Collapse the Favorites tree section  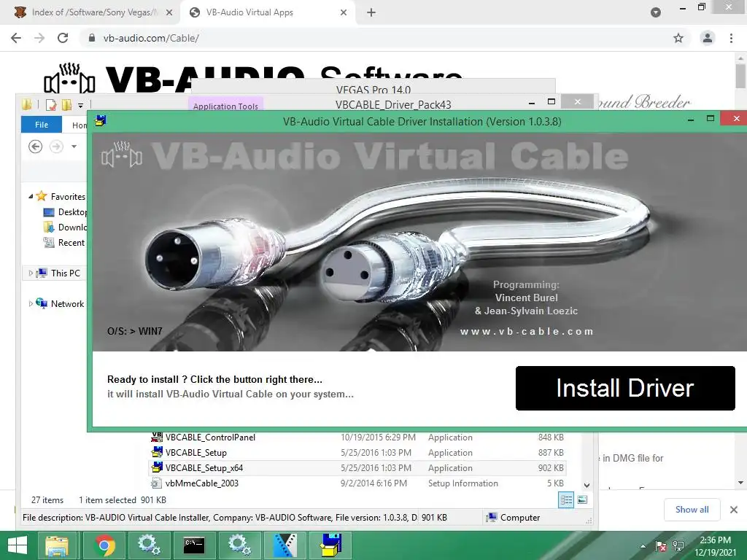coord(31,196)
